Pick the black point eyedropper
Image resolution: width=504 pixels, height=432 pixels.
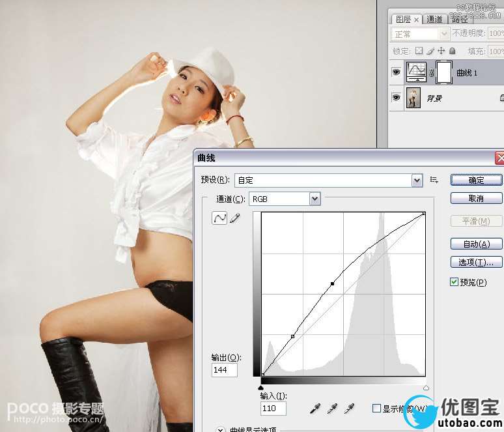click(315, 409)
